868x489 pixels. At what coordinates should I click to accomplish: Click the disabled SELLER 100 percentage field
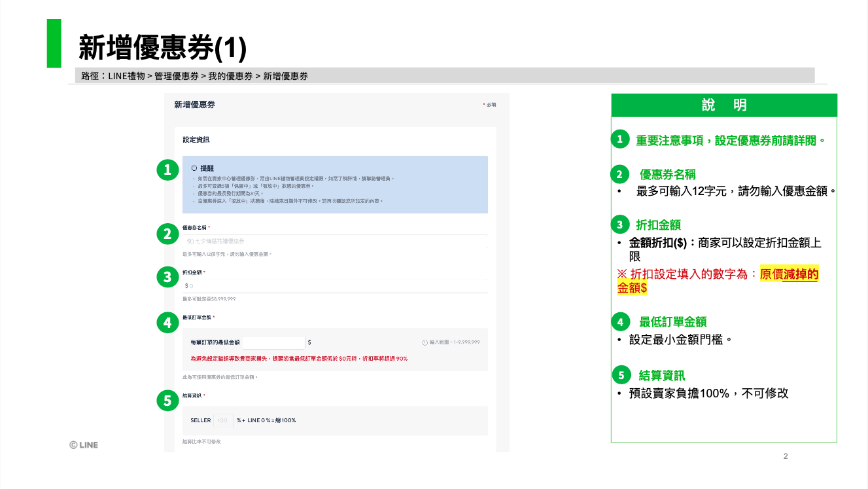pyautogui.click(x=223, y=420)
